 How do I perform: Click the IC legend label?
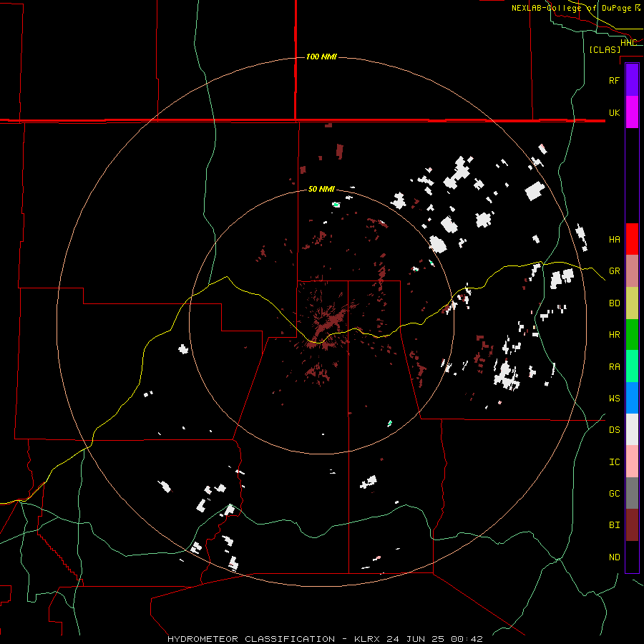(x=614, y=462)
